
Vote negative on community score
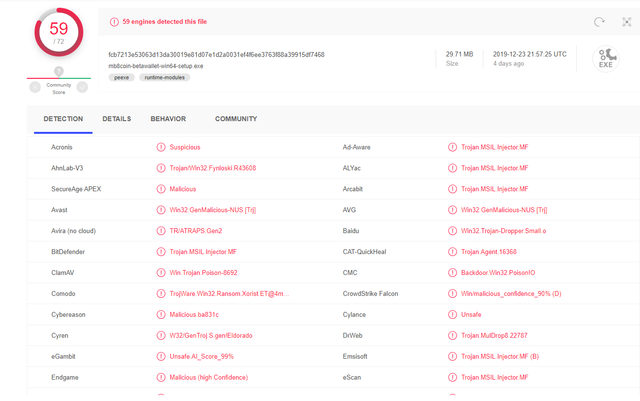[35, 87]
